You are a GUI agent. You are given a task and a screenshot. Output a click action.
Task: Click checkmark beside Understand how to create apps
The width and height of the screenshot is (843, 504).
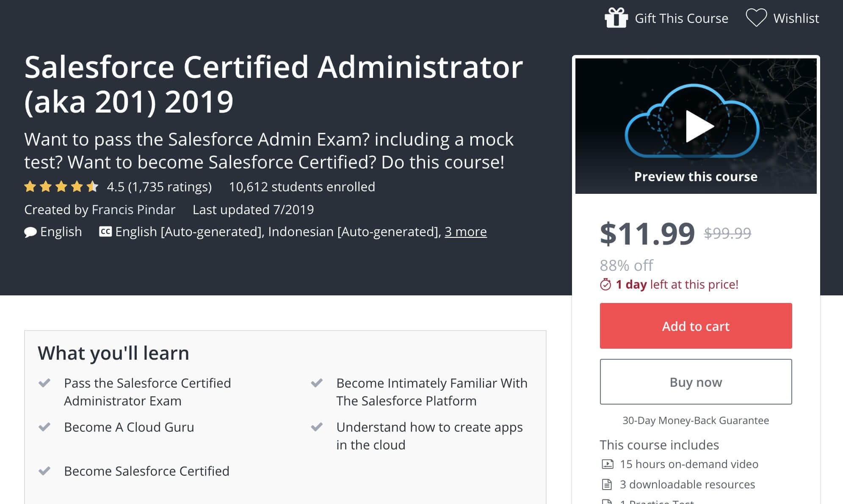coord(317,427)
